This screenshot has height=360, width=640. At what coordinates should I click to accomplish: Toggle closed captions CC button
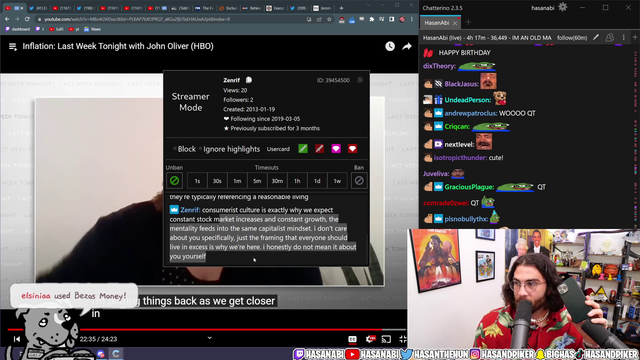point(352,339)
